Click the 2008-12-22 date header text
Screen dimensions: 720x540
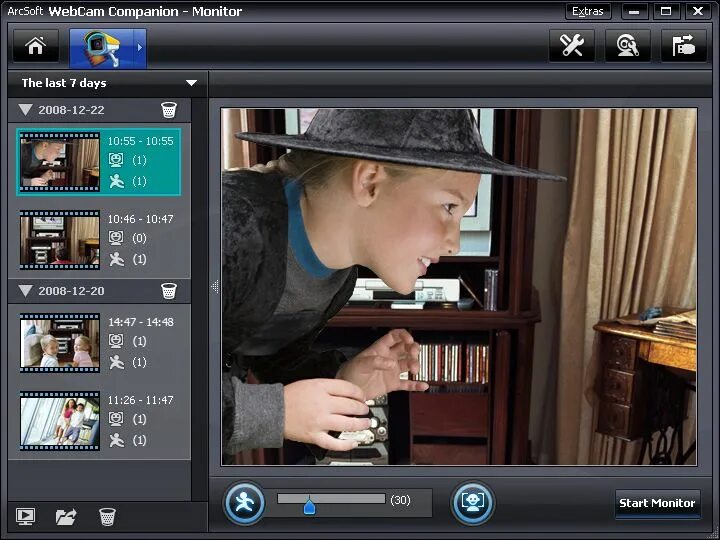[x=71, y=110]
